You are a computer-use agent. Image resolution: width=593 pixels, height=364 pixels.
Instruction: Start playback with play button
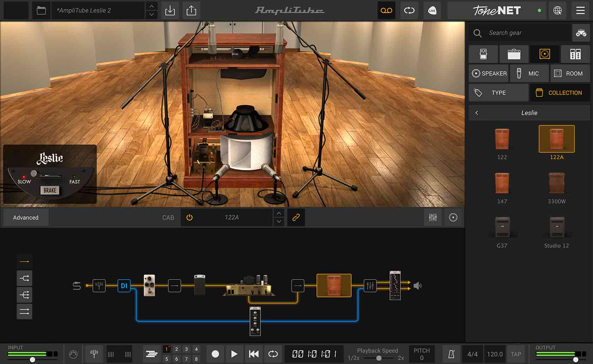[234, 354]
